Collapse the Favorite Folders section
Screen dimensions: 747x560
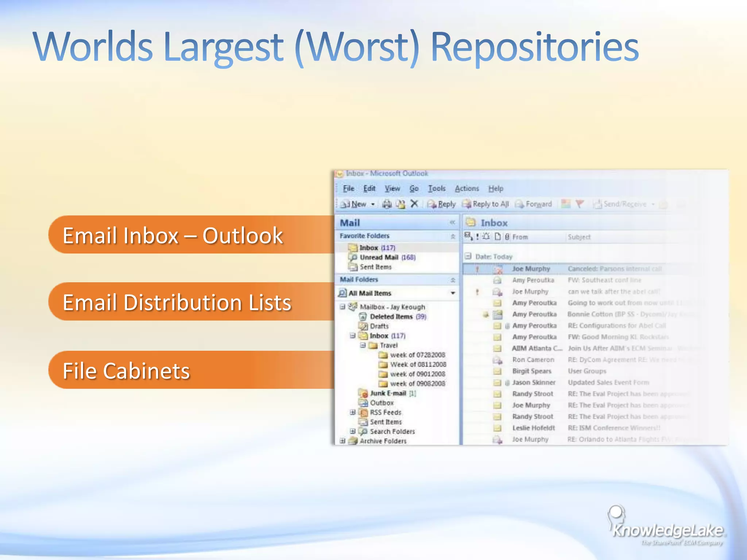click(453, 236)
